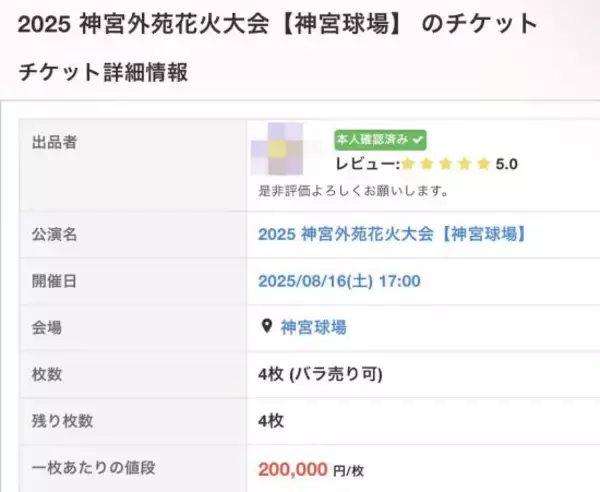Image resolution: width=600 pixels, height=492 pixels.
Task: Click the second review star icon
Action: tap(428, 164)
